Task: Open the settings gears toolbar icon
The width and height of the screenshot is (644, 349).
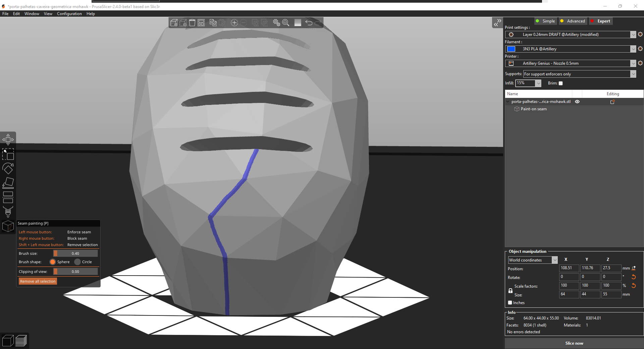Action: point(276,22)
